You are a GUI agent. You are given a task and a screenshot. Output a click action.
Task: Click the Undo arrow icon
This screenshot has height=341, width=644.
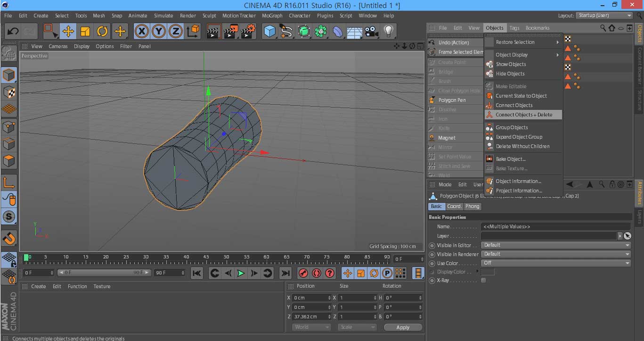[13, 32]
